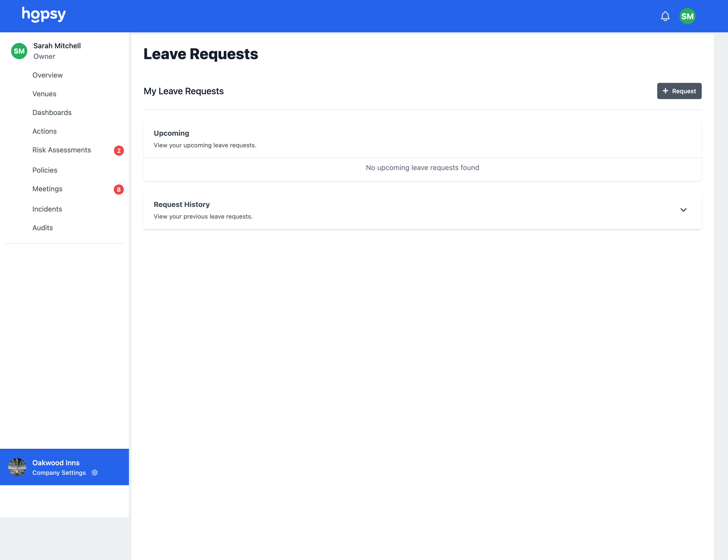The height and width of the screenshot is (560, 728).
Task: Click 'No upcoming leave requests found' text
Action: tap(422, 168)
